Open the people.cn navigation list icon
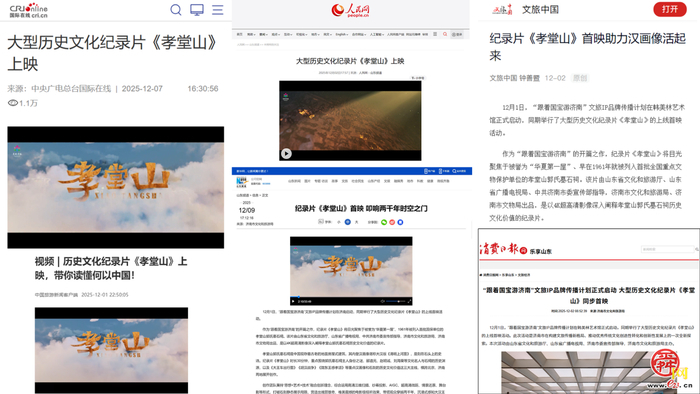The height and width of the screenshot is (394, 700). pyautogui.click(x=435, y=34)
